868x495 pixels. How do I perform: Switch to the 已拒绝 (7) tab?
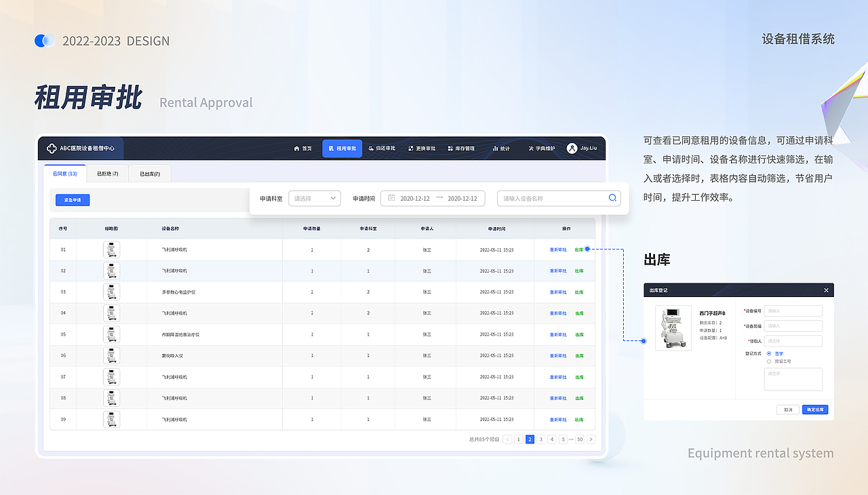(x=107, y=174)
